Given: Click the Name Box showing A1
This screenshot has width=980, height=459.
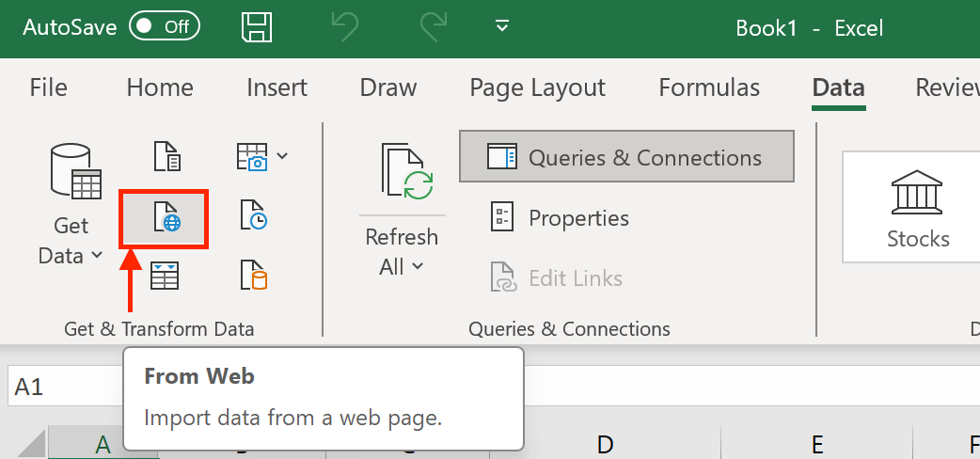Looking at the screenshot, I should pos(66,387).
